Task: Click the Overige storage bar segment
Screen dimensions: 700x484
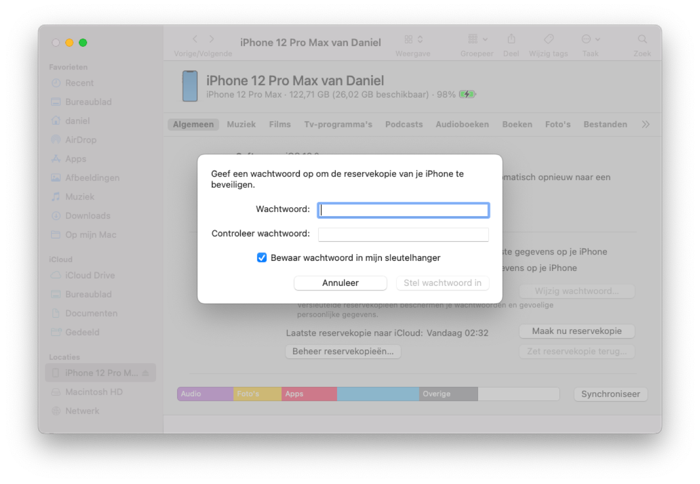Action: pyautogui.click(x=448, y=394)
